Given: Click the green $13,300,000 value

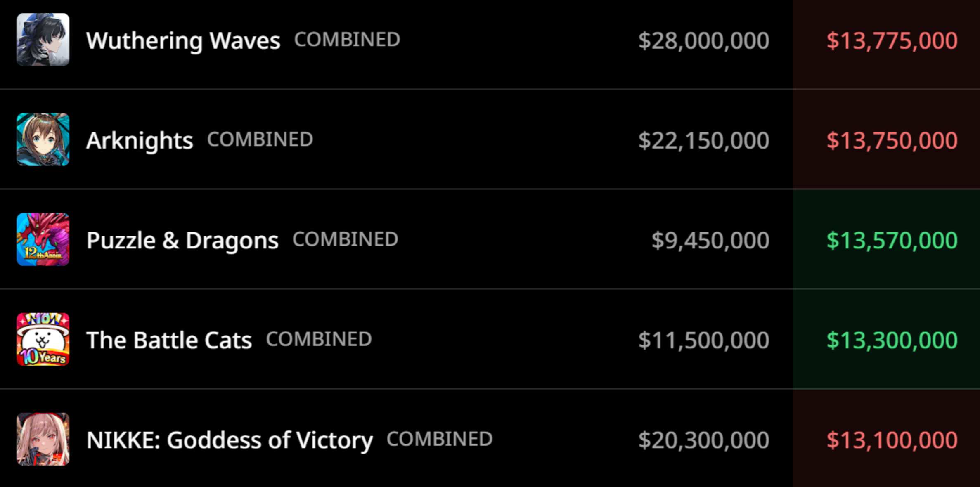Looking at the screenshot, I should [892, 340].
